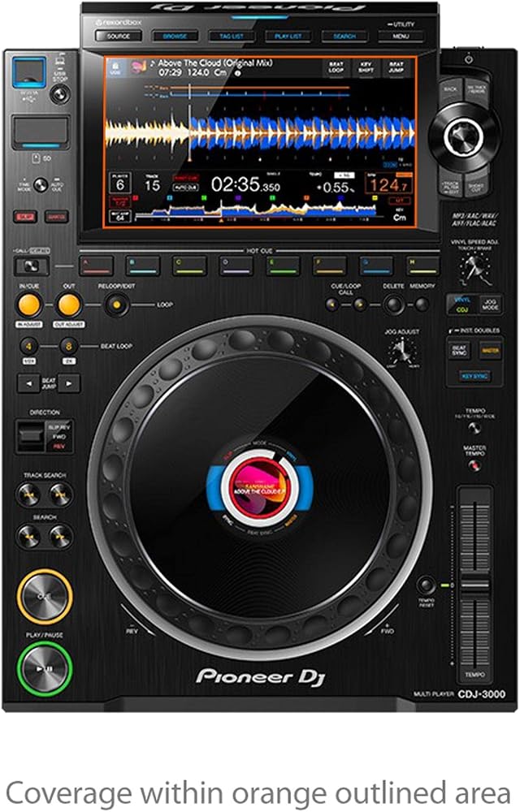520x812 pixels.
Task: Click the VINYL SPEED ADJ. knob
Action: click(x=475, y=268)
